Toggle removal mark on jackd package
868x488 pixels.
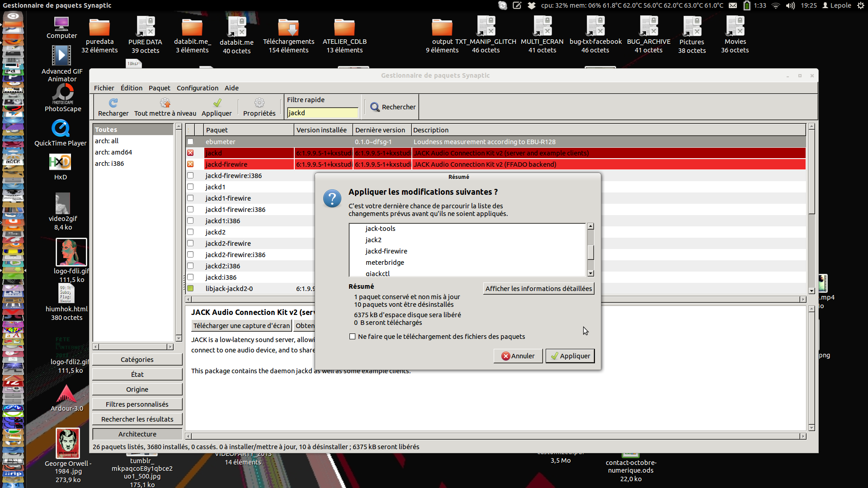(x=190, y=153)
